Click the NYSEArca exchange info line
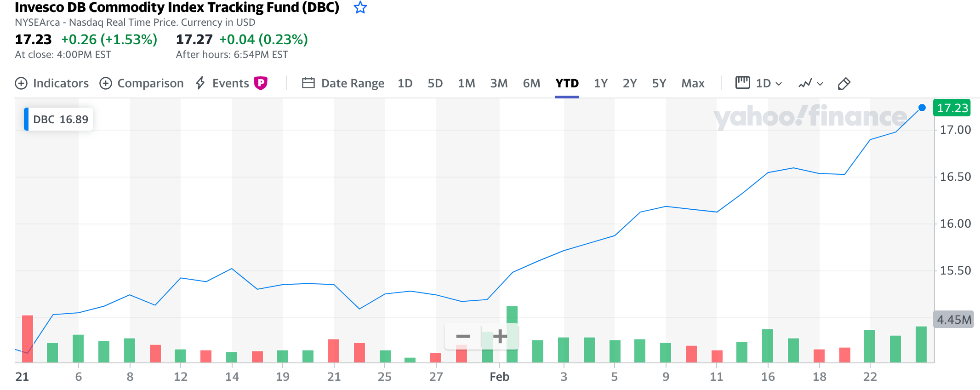The width and height of the screenshot is (980, 390). click(135, 23)
